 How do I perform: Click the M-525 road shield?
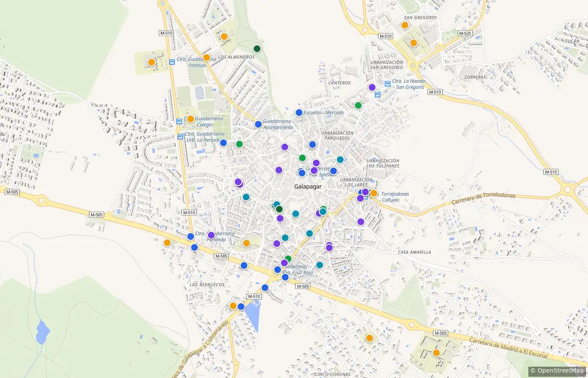[465, 33]
